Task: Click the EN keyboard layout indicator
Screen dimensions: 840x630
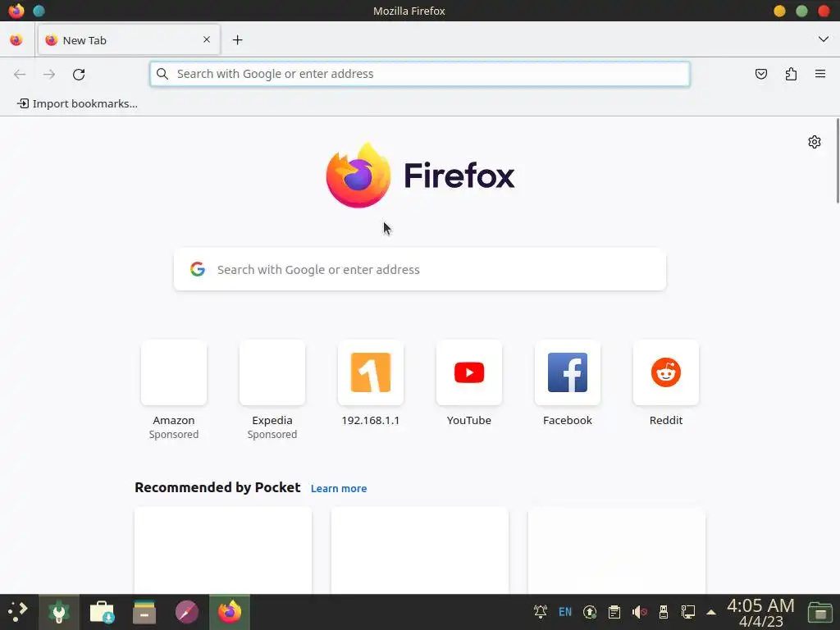Action: click(565, 612)
